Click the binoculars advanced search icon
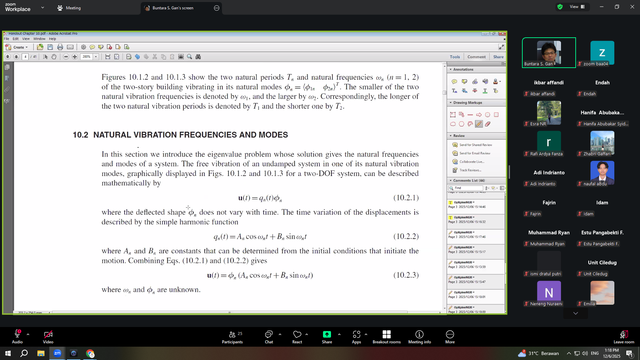 coord(198,57)
